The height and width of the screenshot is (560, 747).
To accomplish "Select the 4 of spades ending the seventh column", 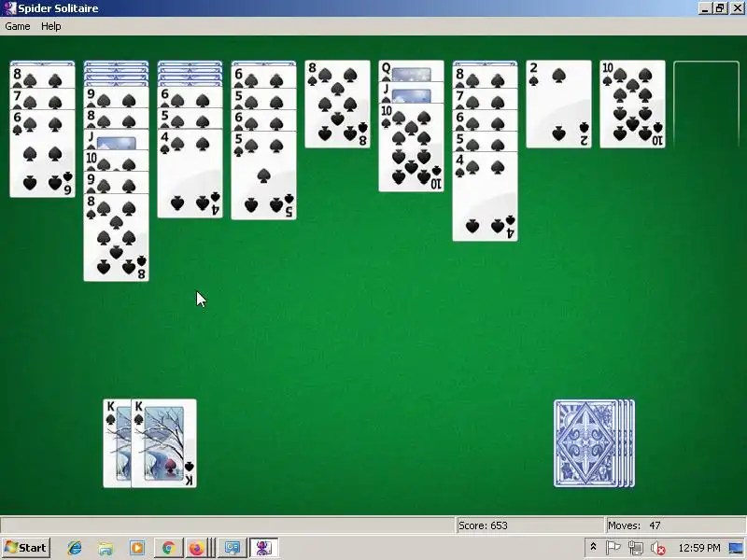I will coord(485,197).
